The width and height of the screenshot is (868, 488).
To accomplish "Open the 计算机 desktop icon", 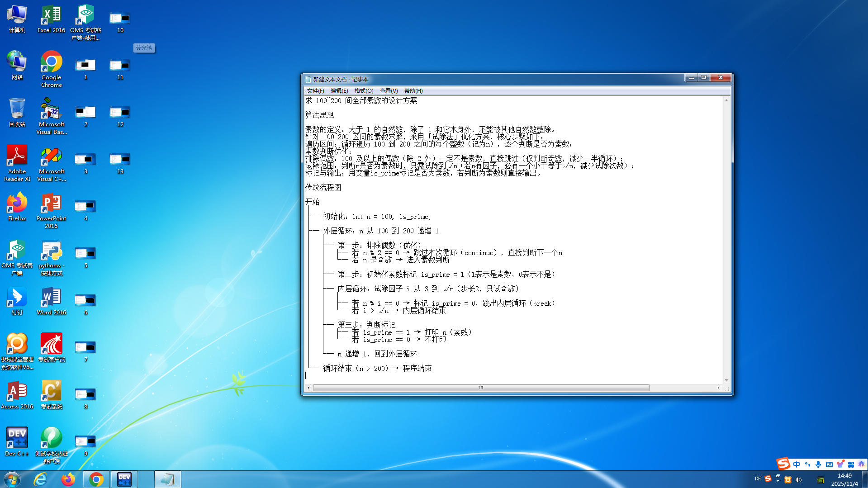I will tap(17, 19).
